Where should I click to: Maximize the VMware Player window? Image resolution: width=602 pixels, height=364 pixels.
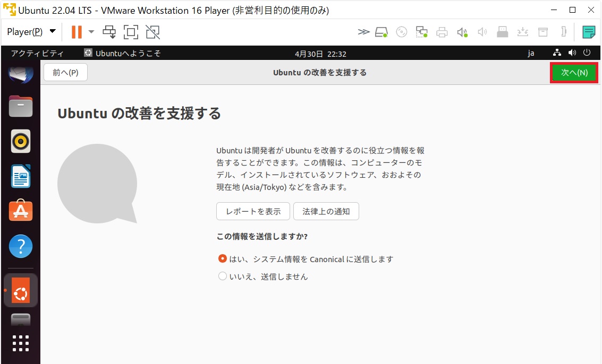[572, 10]
